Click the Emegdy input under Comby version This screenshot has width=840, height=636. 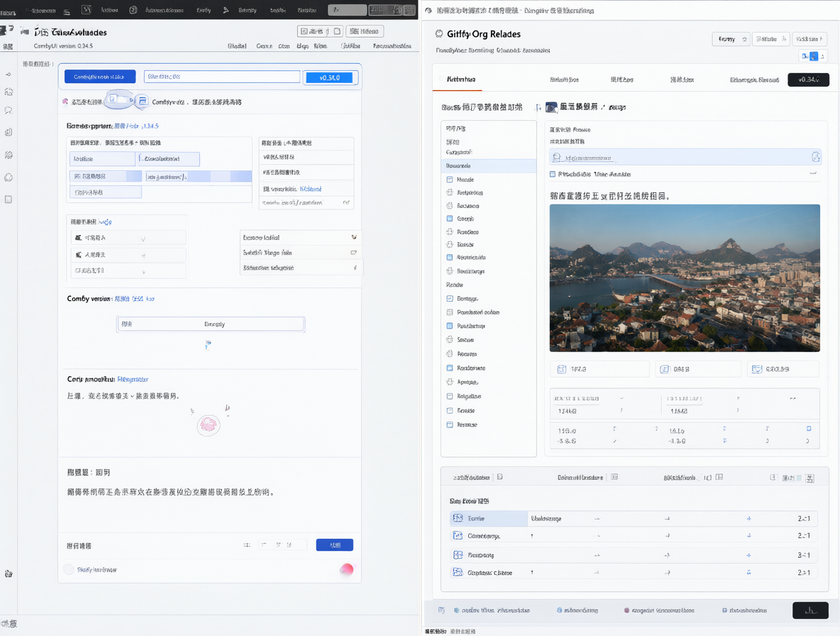(211, 324)
